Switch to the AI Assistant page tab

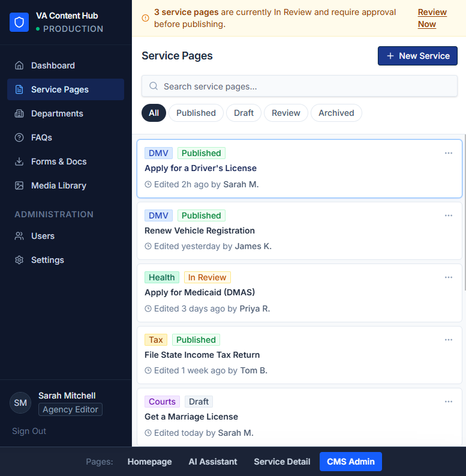213,462
